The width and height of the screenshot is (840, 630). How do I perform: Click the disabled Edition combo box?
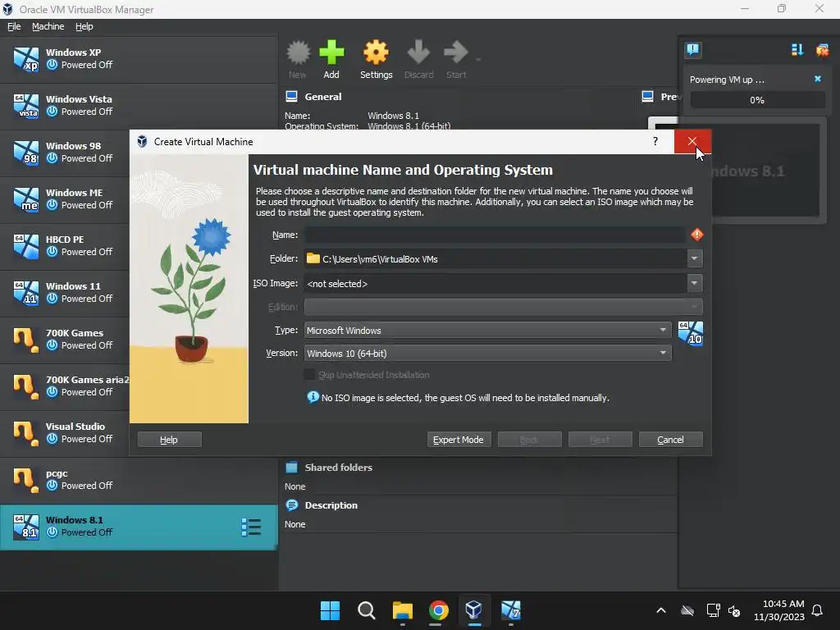coord(503,307)
